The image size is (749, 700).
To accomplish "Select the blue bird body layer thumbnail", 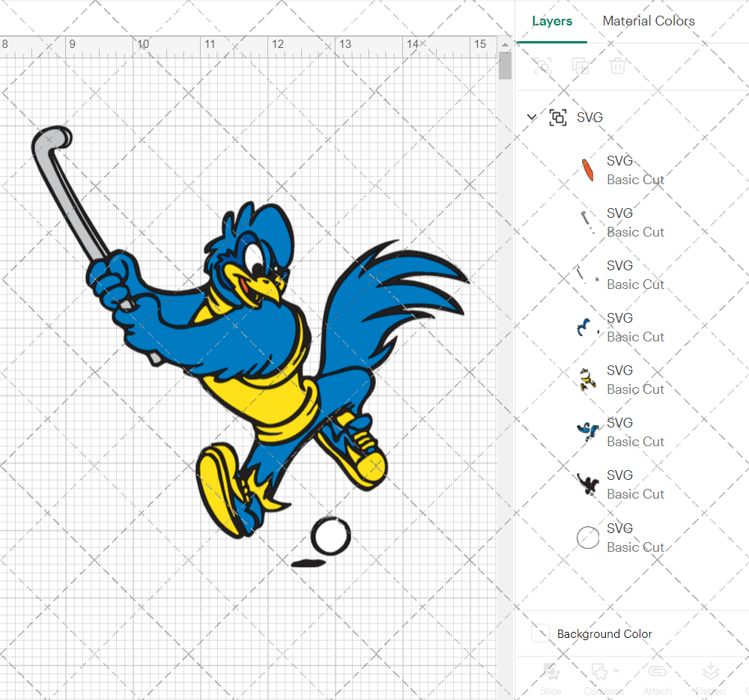I will coord(587,432).
